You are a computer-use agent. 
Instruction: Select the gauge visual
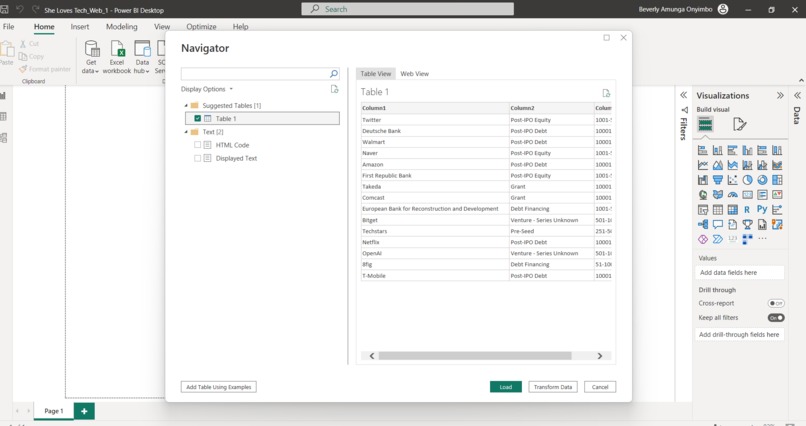[x=732, y=195]
